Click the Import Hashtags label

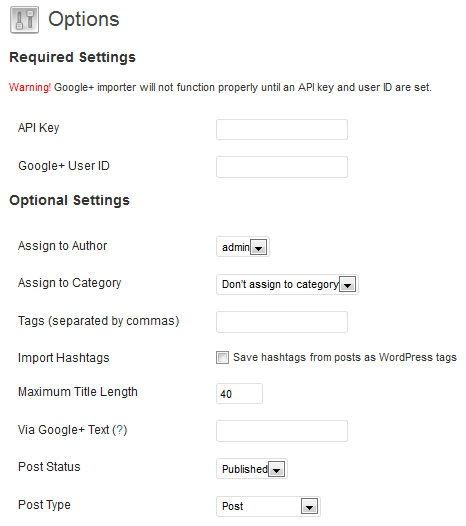[64, 358]
